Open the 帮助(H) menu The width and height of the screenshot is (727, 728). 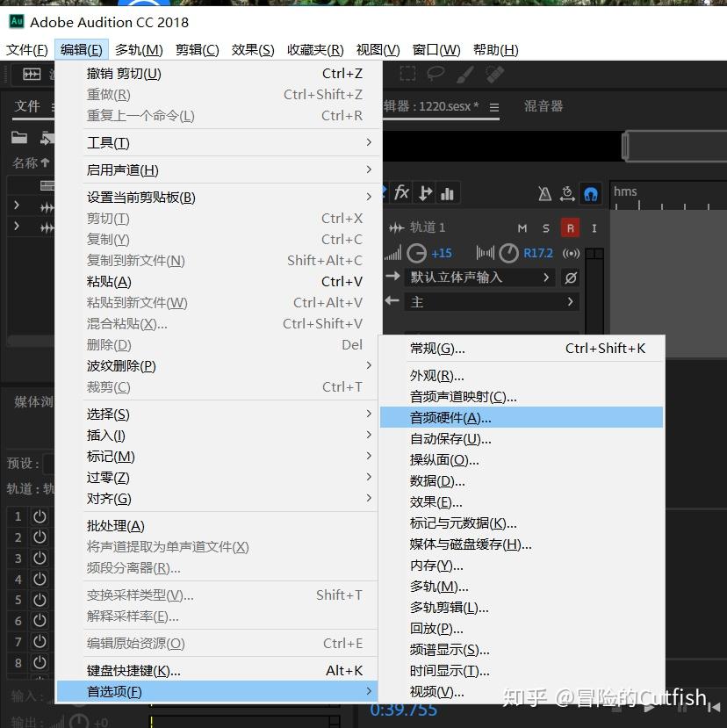[x=496, y=49]
